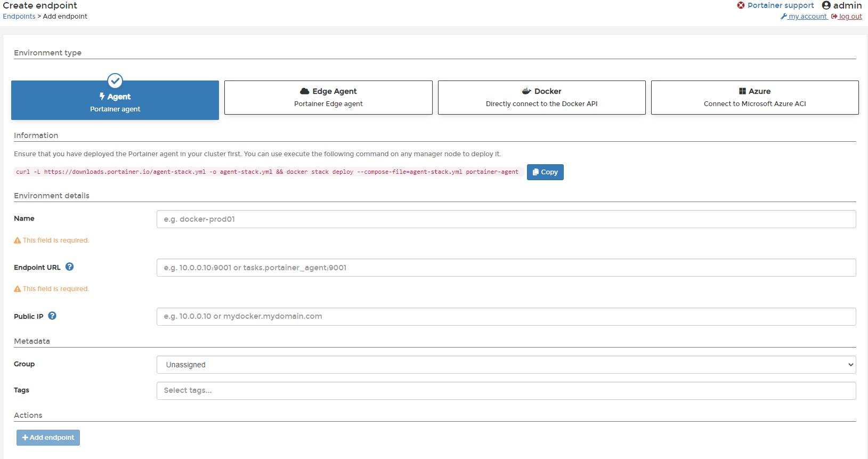Go to Endpoints breadcrumb link
The image size is (868, 459).
19,17
